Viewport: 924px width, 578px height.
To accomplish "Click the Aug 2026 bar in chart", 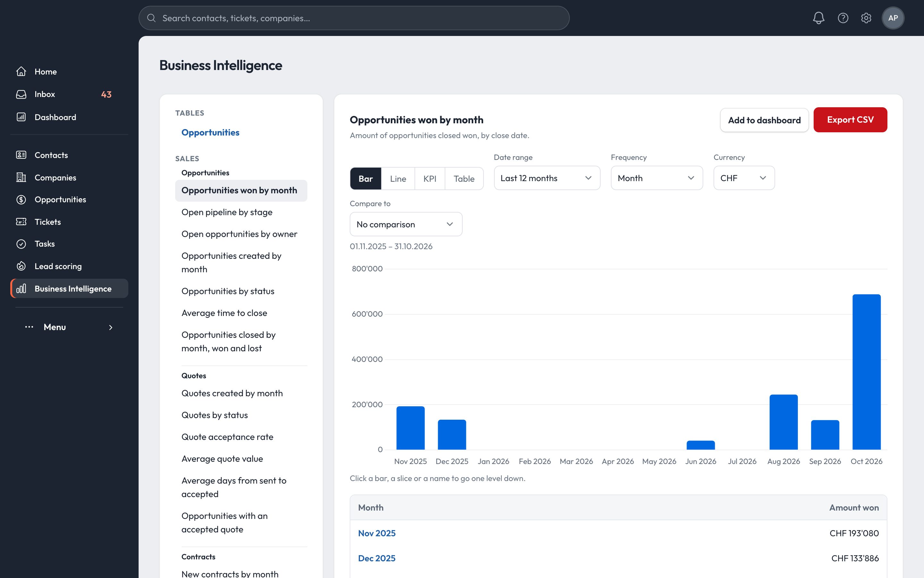I will pyautogui.click(x=783, y=422).
